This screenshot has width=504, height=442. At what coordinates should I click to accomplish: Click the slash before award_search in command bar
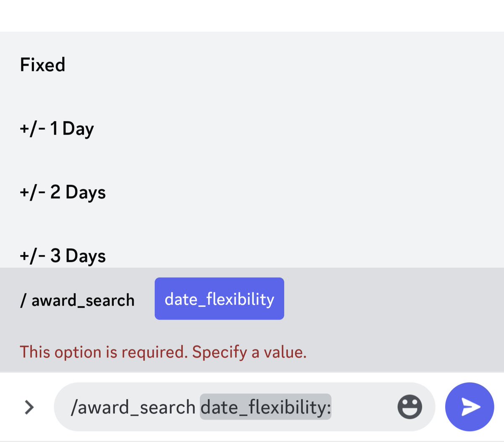(x=24, y=300)
